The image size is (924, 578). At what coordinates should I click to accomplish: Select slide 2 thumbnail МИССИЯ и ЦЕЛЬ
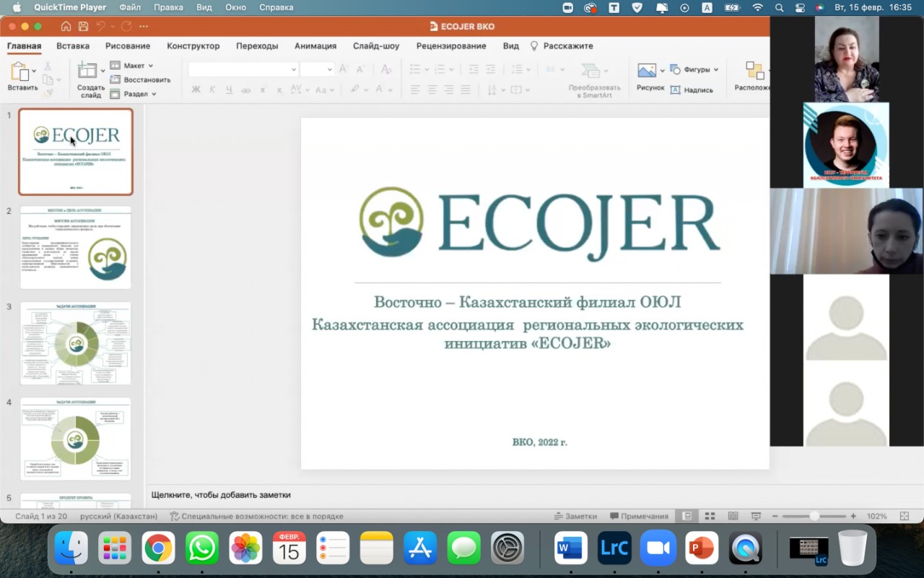[76, 247]
